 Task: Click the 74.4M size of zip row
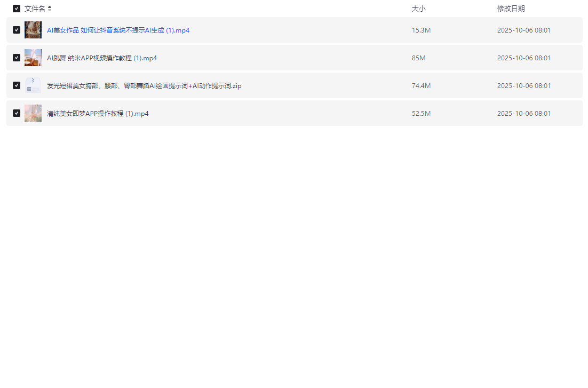point(421,86)
